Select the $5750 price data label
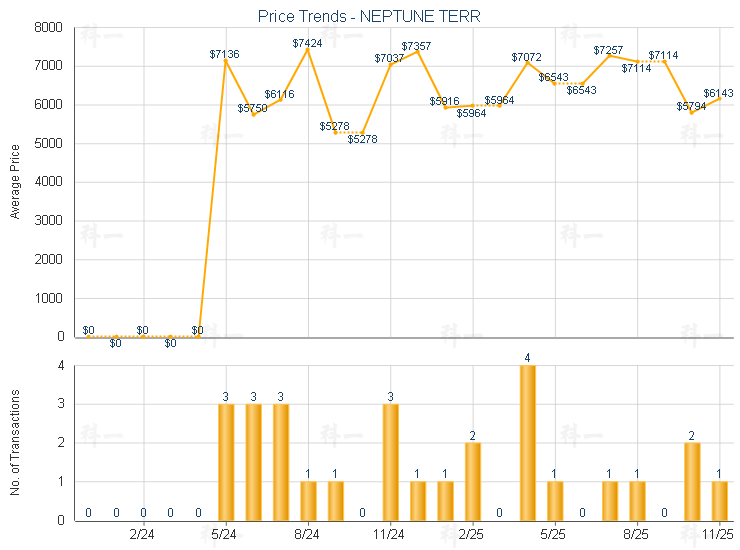 [x=253, y=108]
